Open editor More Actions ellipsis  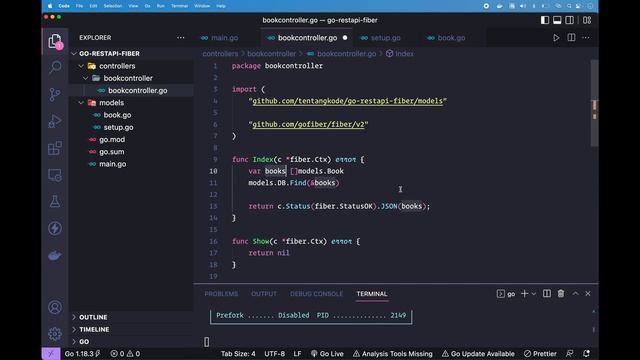pos(586,38)
